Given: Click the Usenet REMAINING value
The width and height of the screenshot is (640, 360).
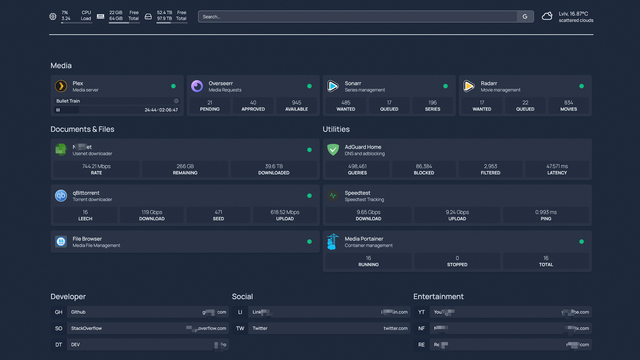Looking at the screenshot, I should (185, 169).
